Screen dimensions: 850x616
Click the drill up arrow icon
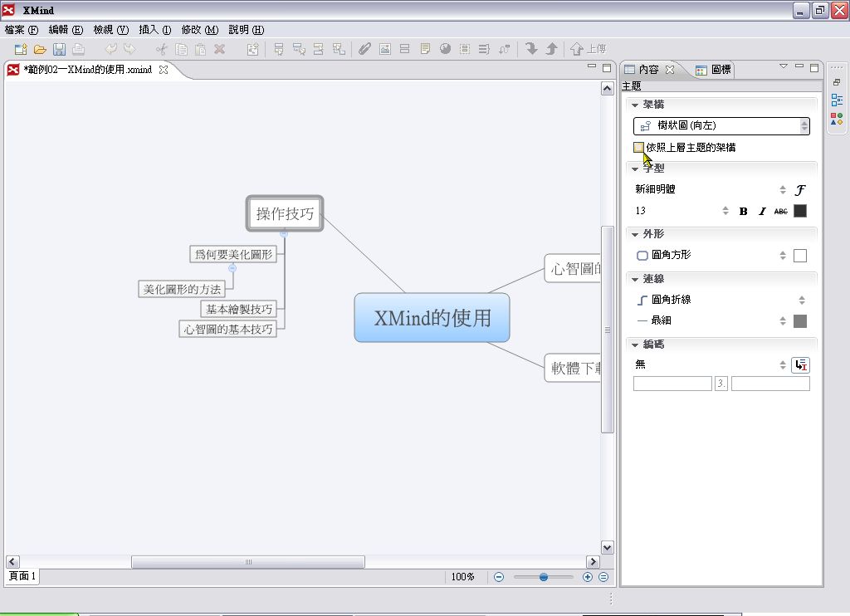(x=551, y=49)
